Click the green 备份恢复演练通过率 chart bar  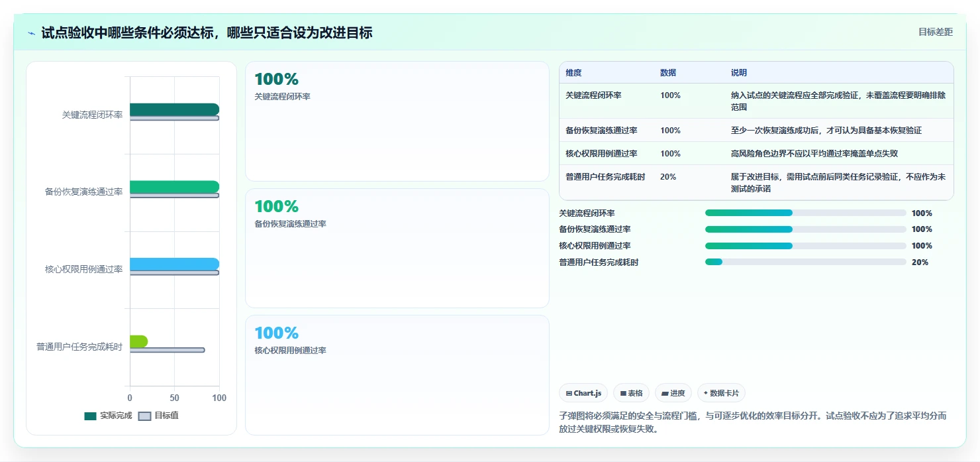174,187
